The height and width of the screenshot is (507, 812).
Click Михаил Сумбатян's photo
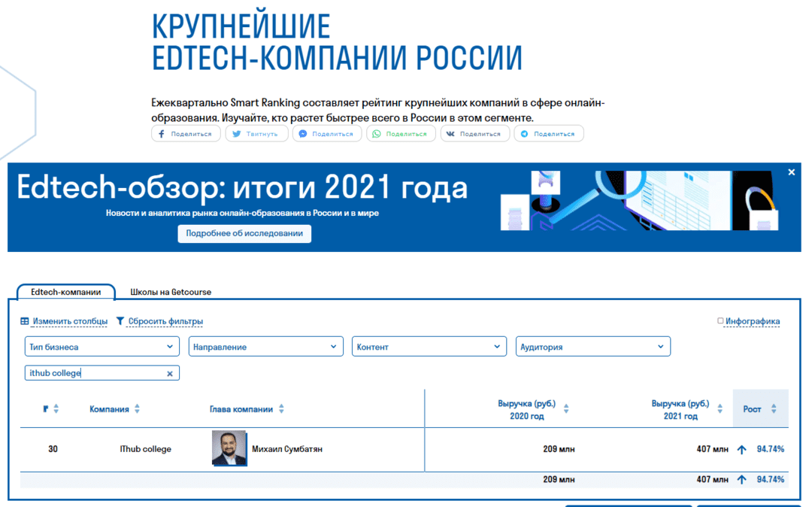229,448
